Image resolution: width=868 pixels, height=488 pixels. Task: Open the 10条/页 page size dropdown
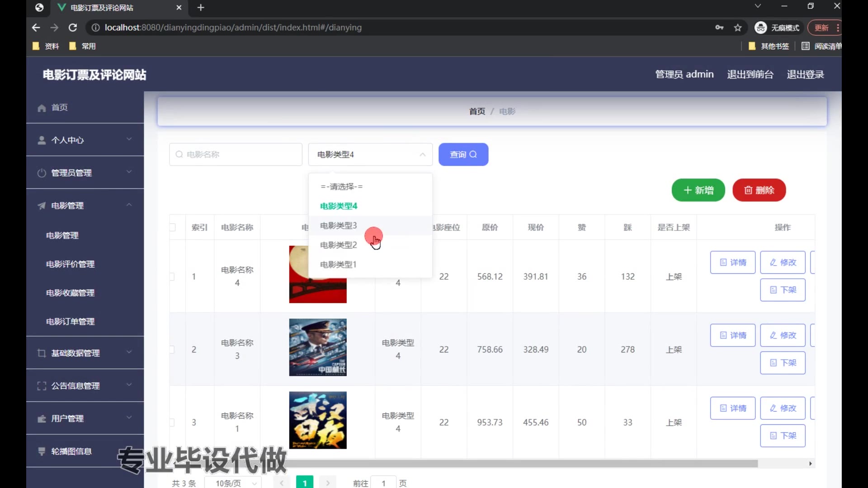coord(233,483)
